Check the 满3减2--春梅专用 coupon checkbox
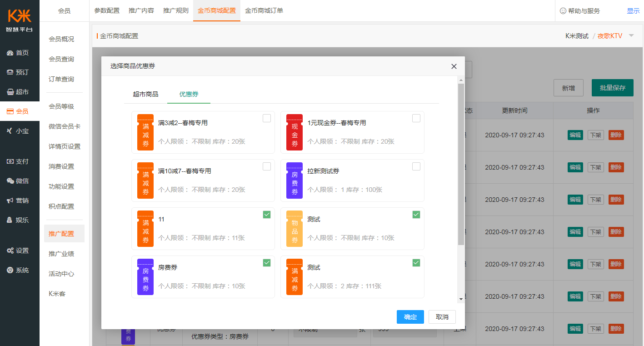This screenshot has width=644, height=346. [267, 118]
